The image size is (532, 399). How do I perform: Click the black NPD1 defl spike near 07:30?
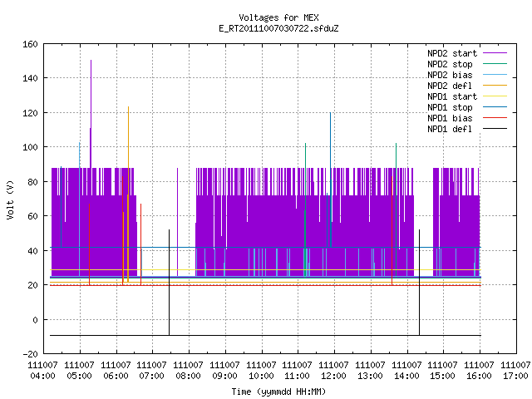169,282
